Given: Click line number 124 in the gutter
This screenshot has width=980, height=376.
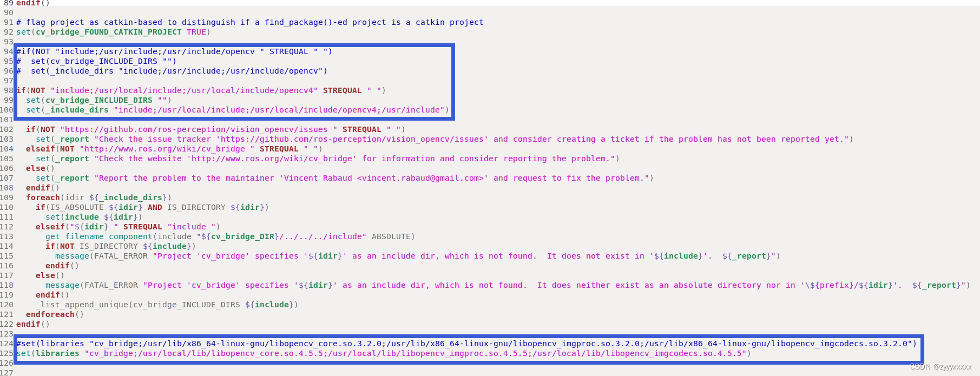Looking at the screenshot, I should click(x=6, y=344).
